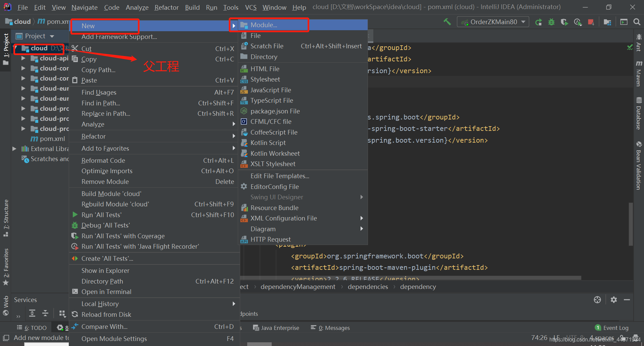Click the Run green arrow icon in toolbar
This screenshot has width=644, height=346.
pos(539,22)
